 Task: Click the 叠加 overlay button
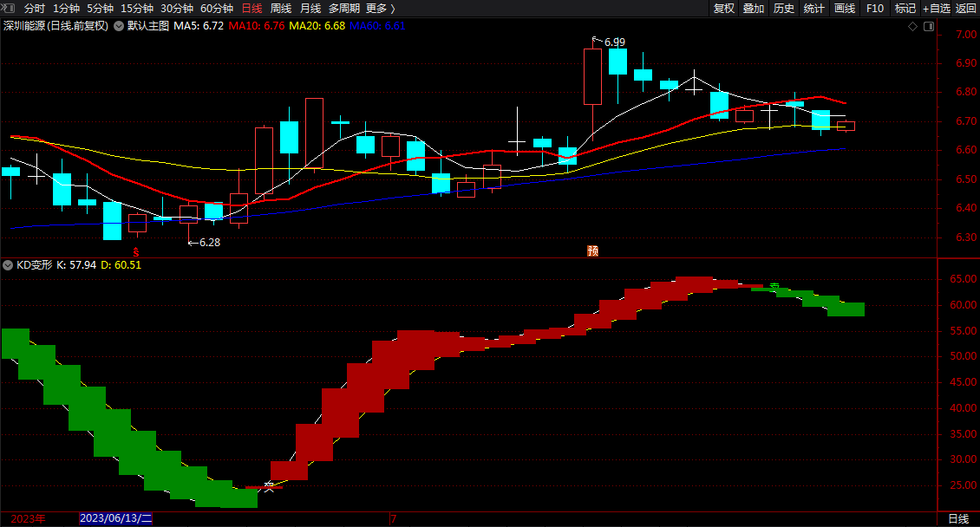tap(754, 8)
